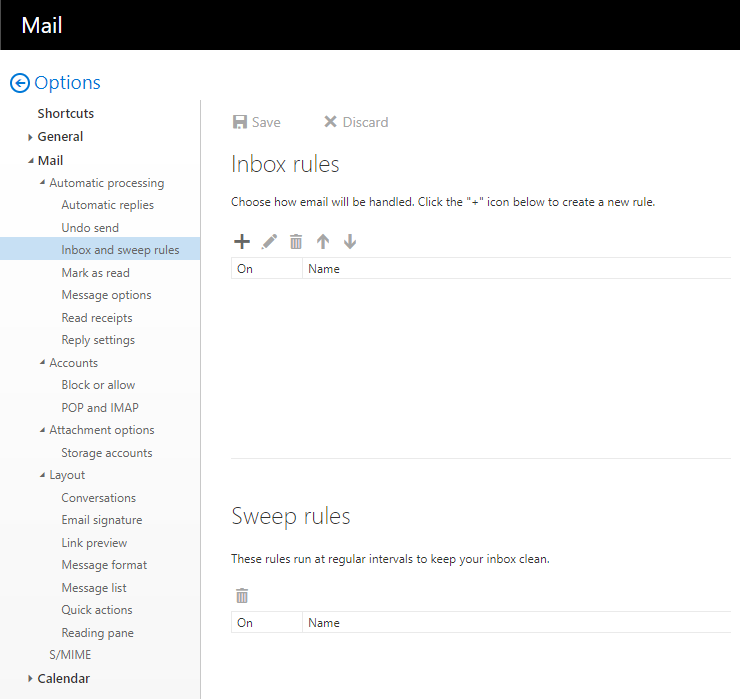Collapse the Mail section
Viewport: 740px width, 699px height.
31,160
